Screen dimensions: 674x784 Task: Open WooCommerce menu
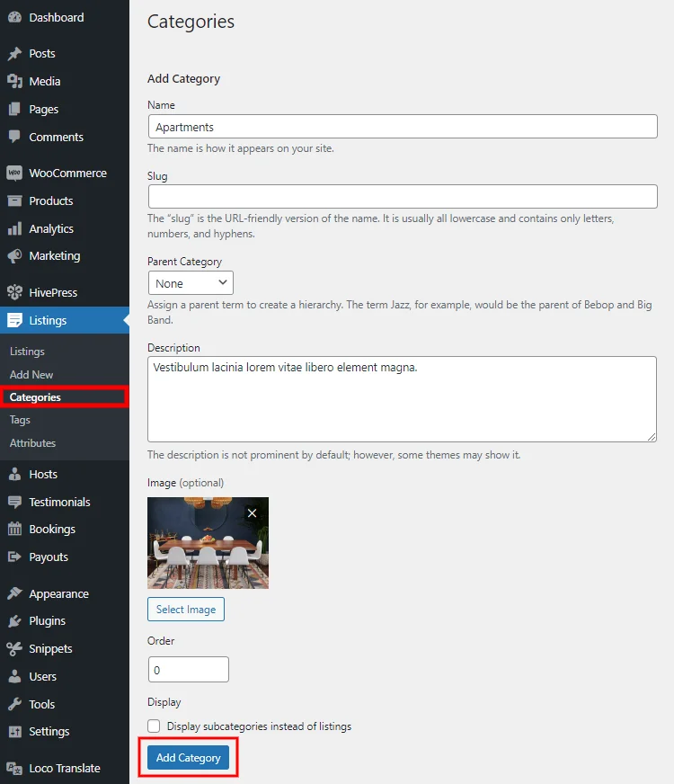(x=68, y=173)
